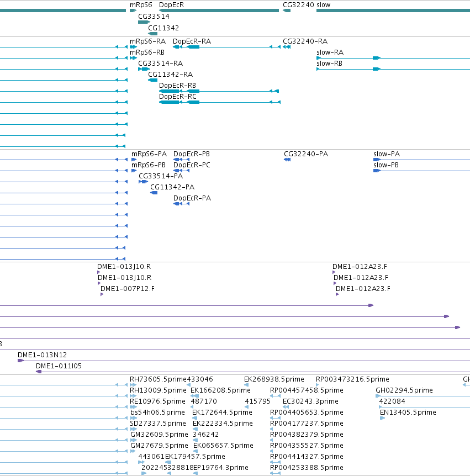Open protein DopEcR-PC
This screenshot has width=470, height=476.
coord(192,165)
